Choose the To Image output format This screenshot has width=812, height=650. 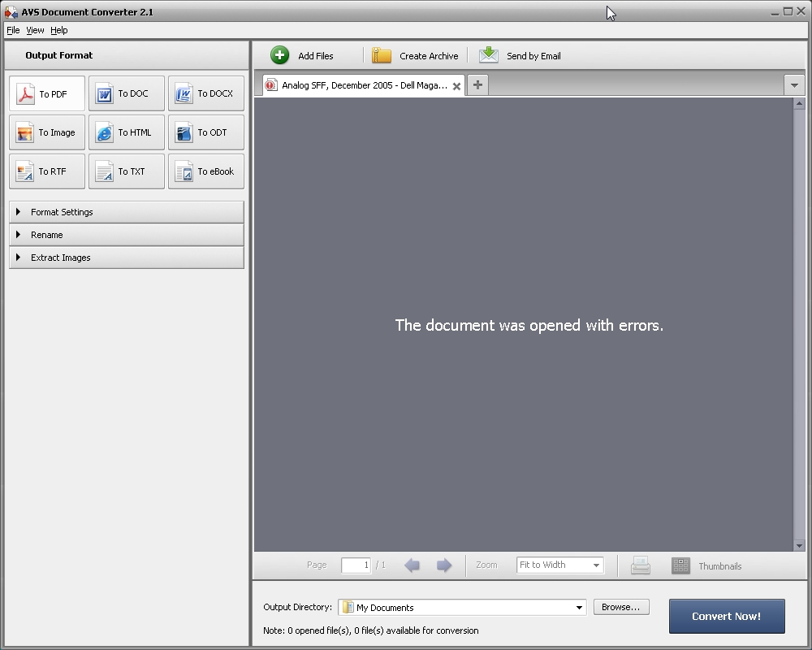(x=46, y=132)
